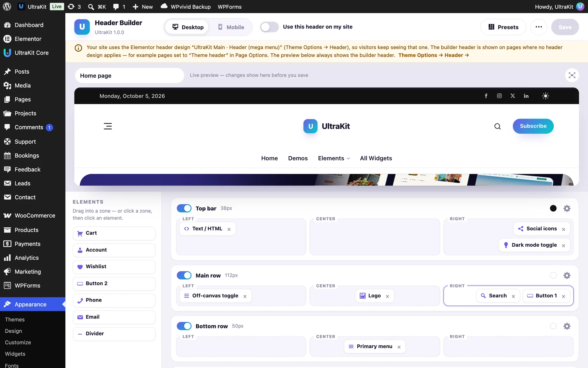The height and width of the screenshot is (368, 588).
Task: Open Main row settings gear
Action: tap(567, 275)
